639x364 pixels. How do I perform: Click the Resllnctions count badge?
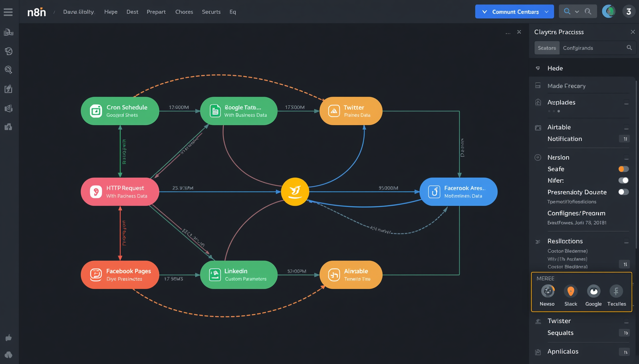[x=625, y=264]
